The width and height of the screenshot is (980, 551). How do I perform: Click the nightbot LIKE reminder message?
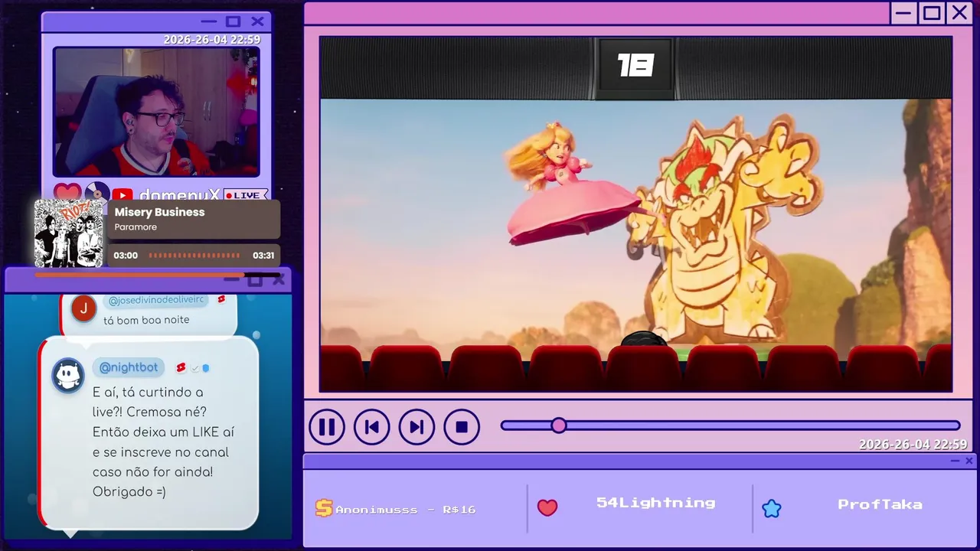(x=164, y=442)
